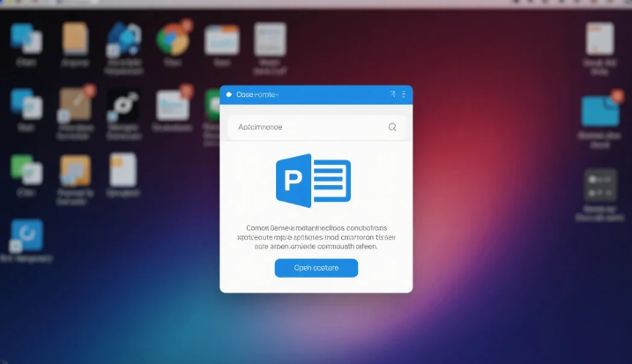Click the blue "Opeh ocetore" button
The image size is (632, 364).
coord(316,268)
